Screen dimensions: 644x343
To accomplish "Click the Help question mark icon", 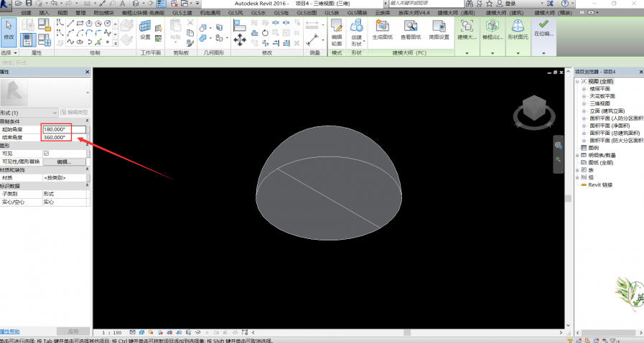I will (565, 4).
